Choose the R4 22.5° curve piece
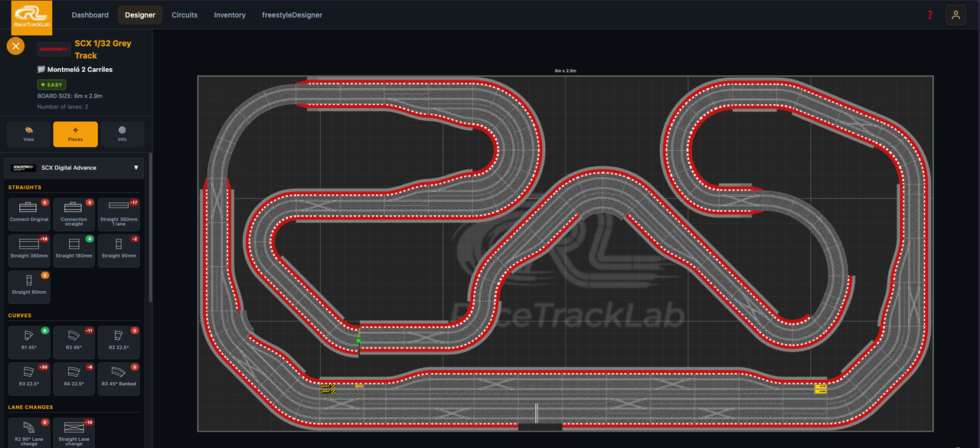This screenshot has width=980, height=448. click(x=74, y=378)
